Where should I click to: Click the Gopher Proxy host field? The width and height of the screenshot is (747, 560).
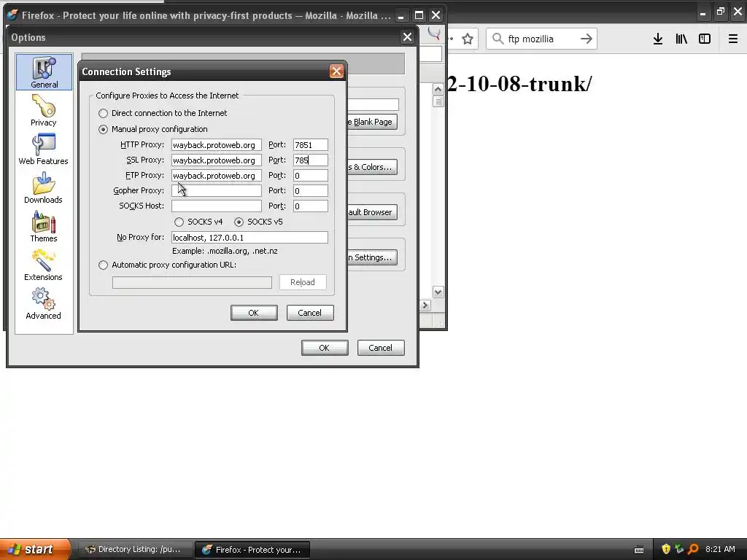coord(216,190)
